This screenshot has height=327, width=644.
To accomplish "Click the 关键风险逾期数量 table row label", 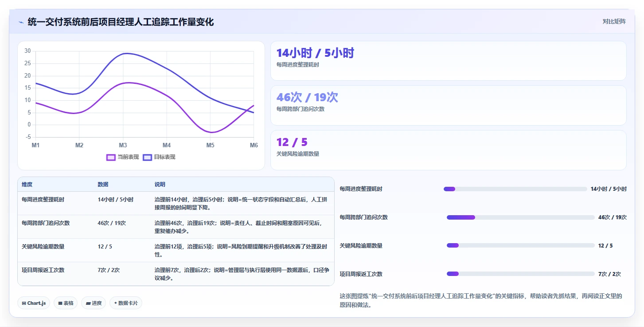I will 43,247.
